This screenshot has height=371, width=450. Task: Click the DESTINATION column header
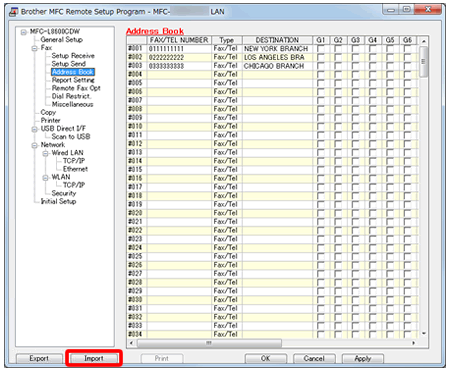tap(277, 40)
